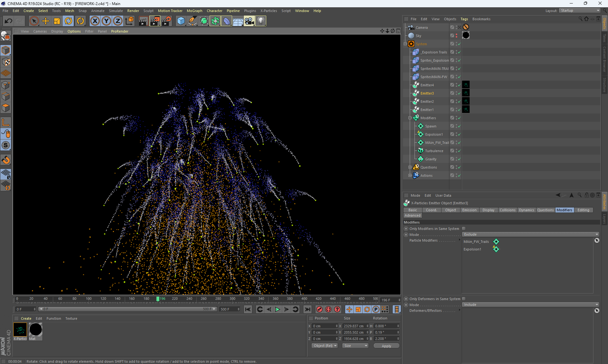
Task: Switch to the Emission tab
Action: click(469, 210)
